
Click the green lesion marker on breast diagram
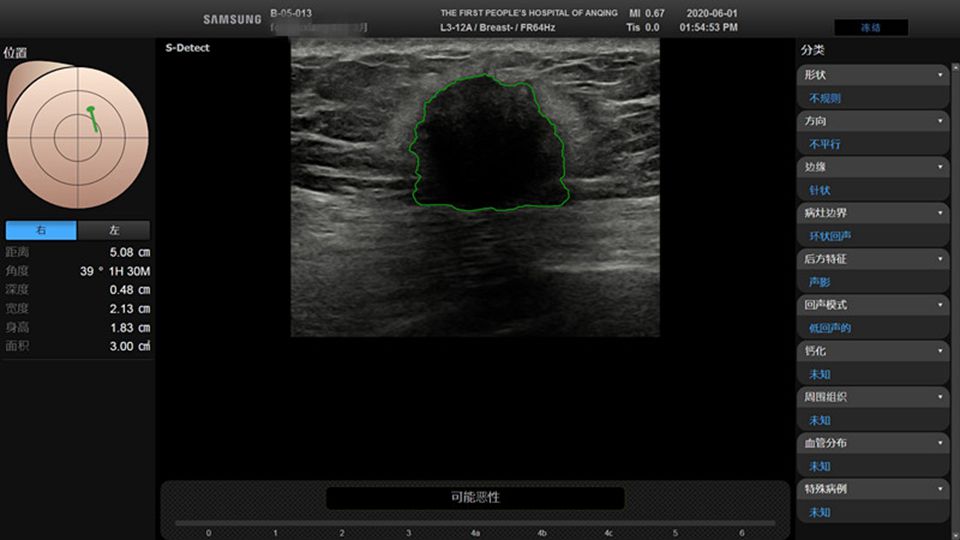pos(93,117)
